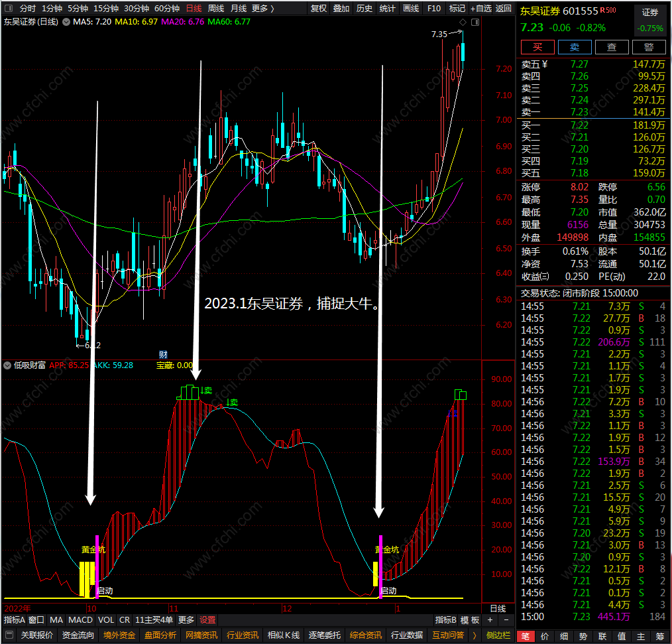The width and height of the screenshot is (672, 644).
Task: Click the diamond icon in the chart header
Action: click(x=463, y=22)
